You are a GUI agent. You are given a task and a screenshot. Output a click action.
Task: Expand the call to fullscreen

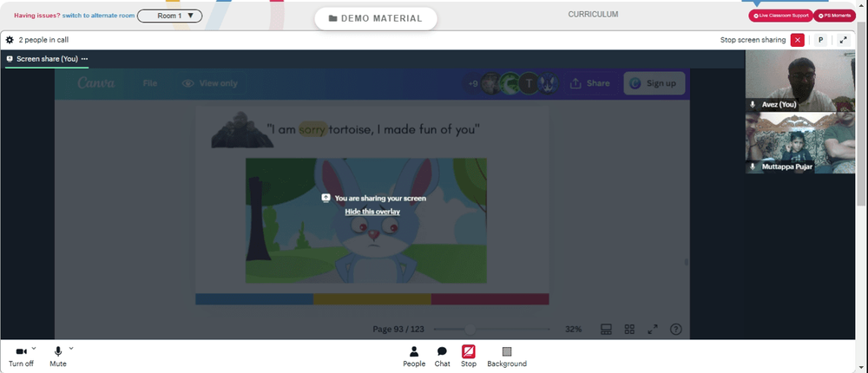pyautogui.click(x=843, y=40)
